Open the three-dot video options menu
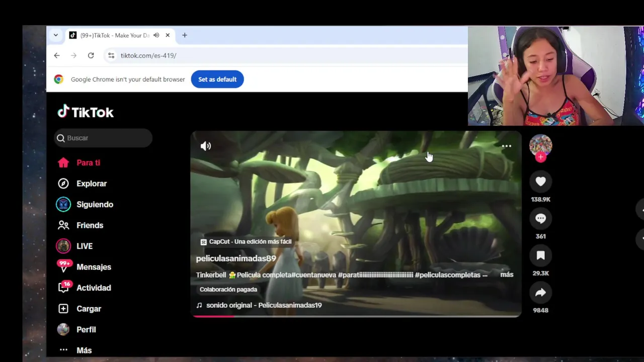The image size is (644, 362). (507, 146)
